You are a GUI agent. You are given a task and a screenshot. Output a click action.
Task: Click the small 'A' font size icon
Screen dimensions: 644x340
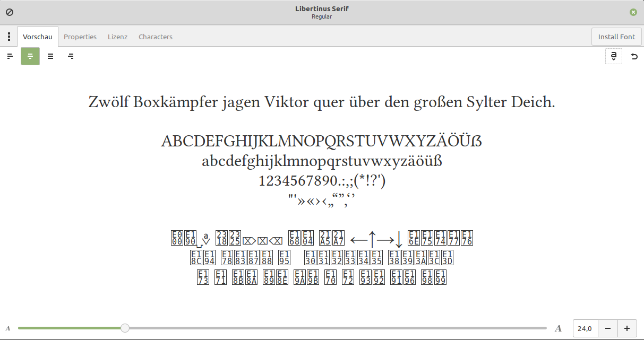(7, 328)
